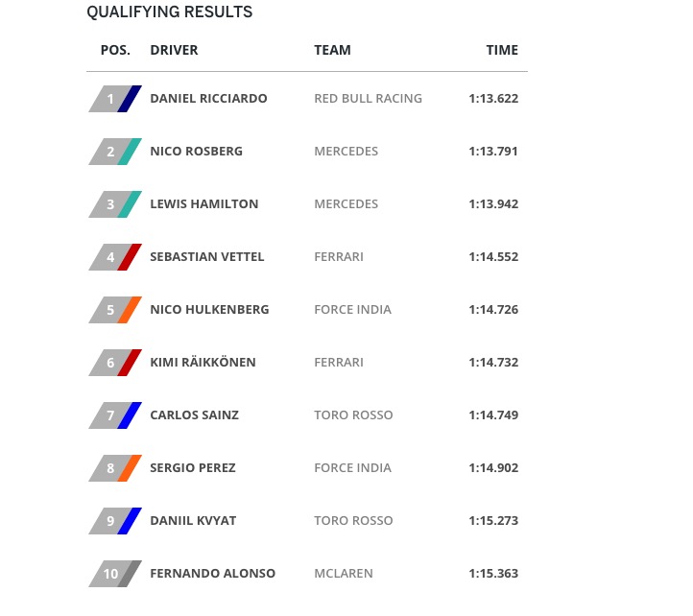Click the Qualifying Results heading
Viewport: 693px width, 616px height.
[169, 12]
